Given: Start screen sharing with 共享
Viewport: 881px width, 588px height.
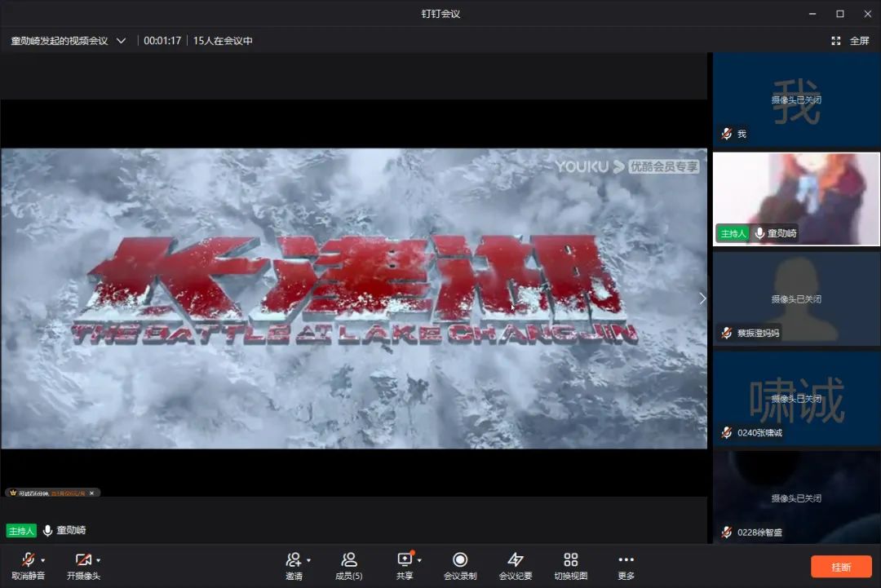Looking at the screenshot, I should pos(405,566).
